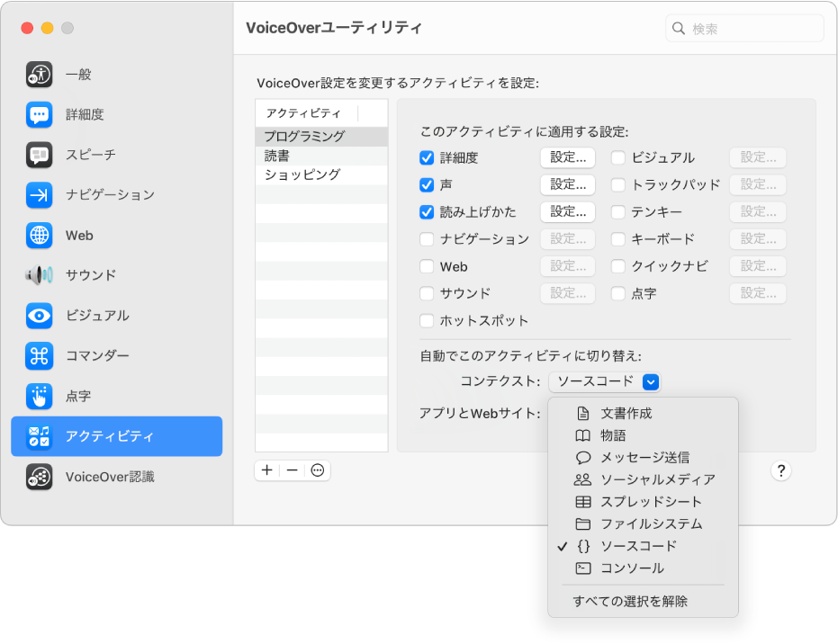838x644 pixels.
Task: Check the トラックパッド checkbox
Action: coord(618,184)
